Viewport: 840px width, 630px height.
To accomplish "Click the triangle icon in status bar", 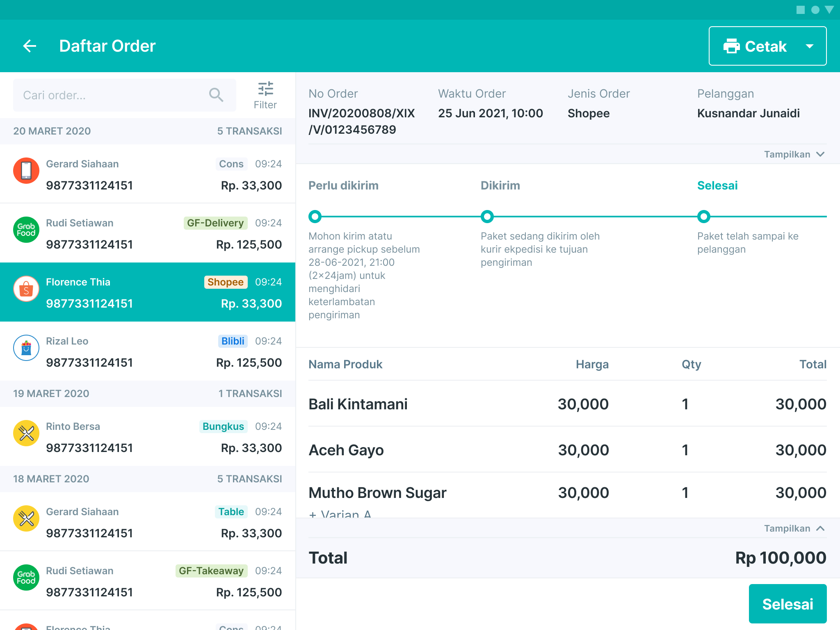I will point(829,10).
